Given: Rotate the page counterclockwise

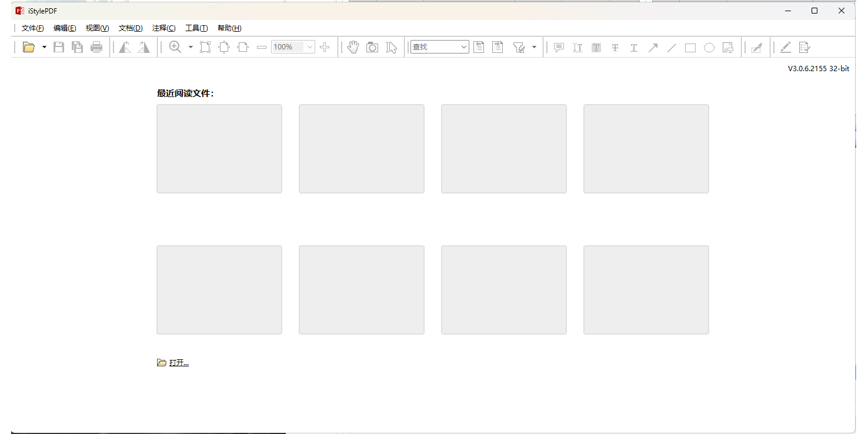Looking at the screenshot, I should click(x=124, y=47).
